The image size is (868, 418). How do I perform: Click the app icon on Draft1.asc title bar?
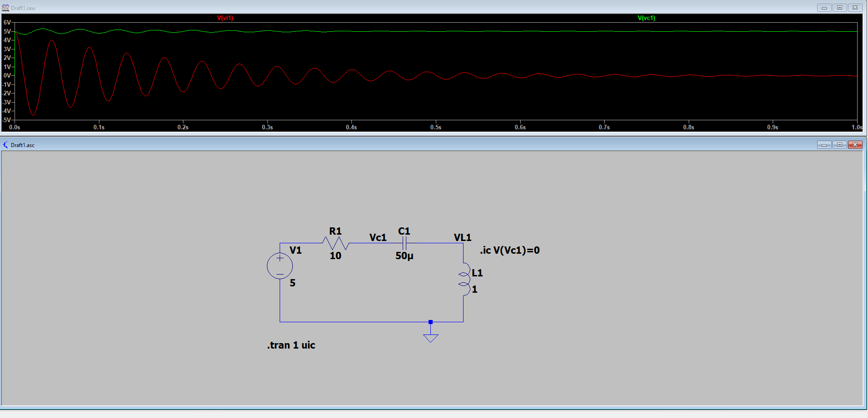5,145
